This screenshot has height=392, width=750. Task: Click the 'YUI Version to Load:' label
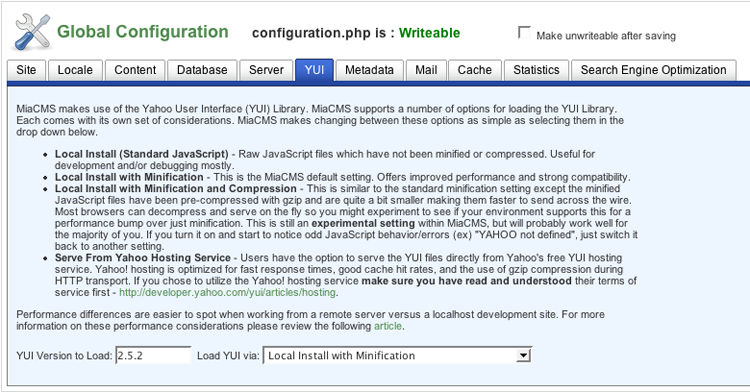point(64,356)
